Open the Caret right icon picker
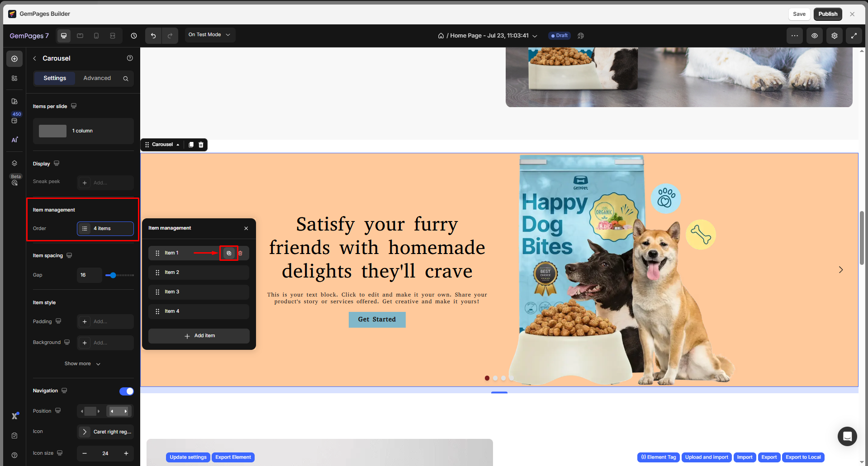The height and width of the screenshot is (466, 868). (x=105, y=432)
